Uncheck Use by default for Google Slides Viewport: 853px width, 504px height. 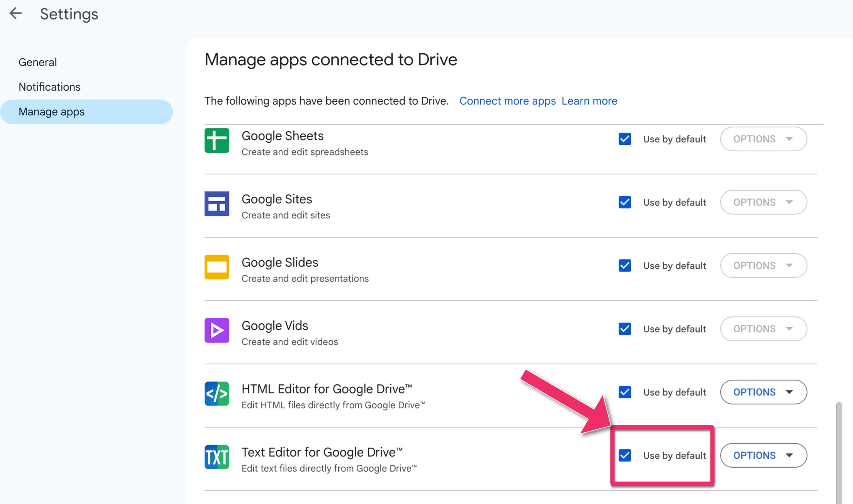[625, 266]
